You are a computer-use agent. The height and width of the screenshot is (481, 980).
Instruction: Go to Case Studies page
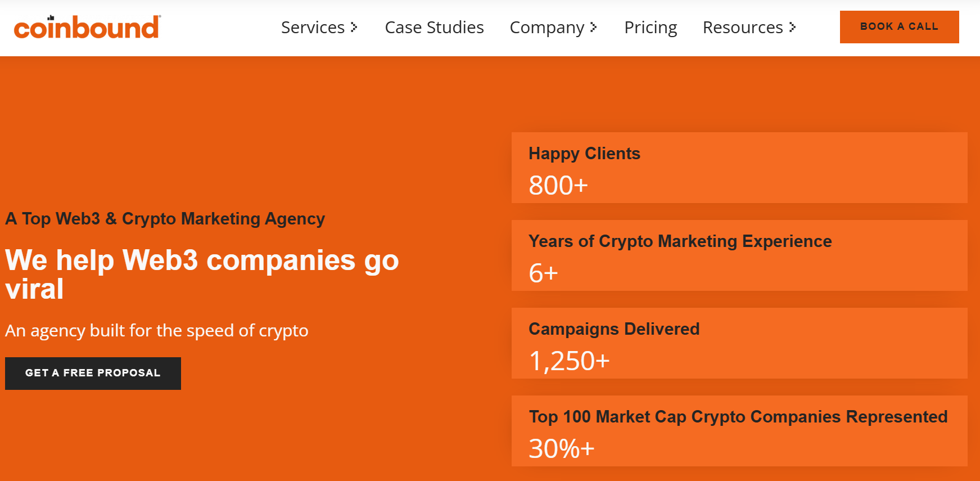pyautogui.click(x=434, y=27)
